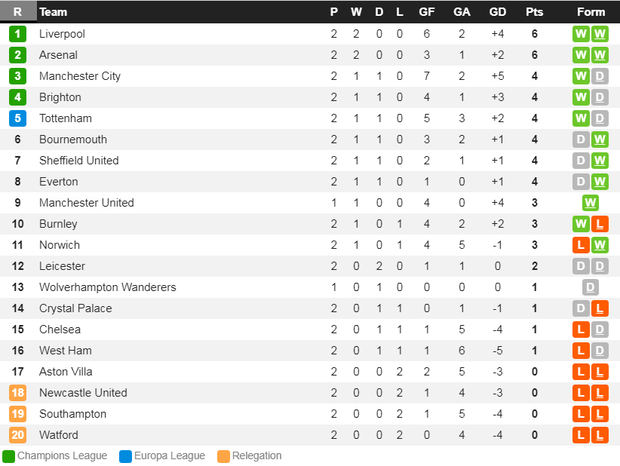Image resolution: width=620 pixels, height=466 pixels.
Task: Click Manchester United's single green W form badge
Action: 590,203
